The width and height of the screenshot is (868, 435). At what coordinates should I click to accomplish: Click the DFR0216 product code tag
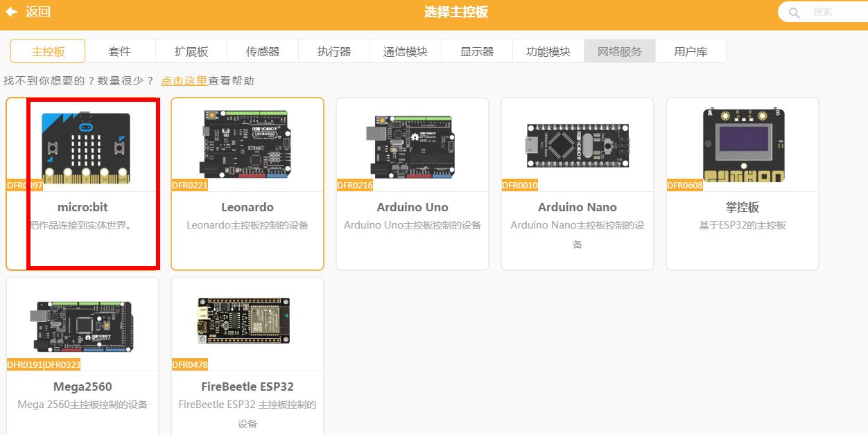(x=355, y=185)
